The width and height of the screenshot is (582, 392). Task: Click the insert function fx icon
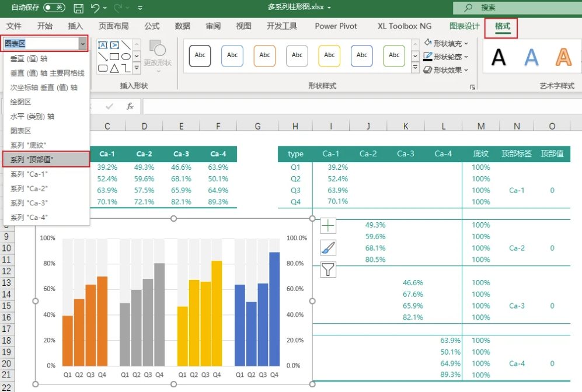(x=130, y=106)
